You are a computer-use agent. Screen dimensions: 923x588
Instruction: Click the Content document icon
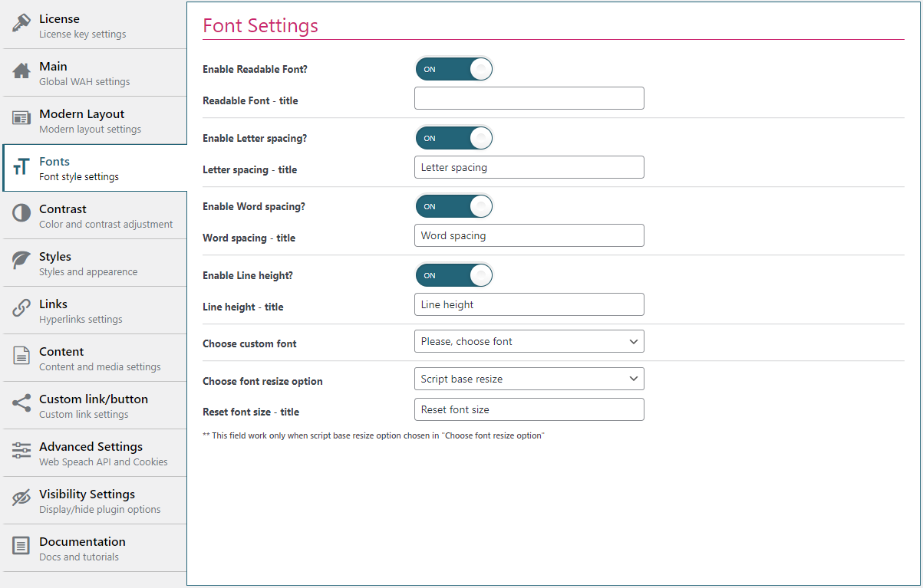coord(21,356)
